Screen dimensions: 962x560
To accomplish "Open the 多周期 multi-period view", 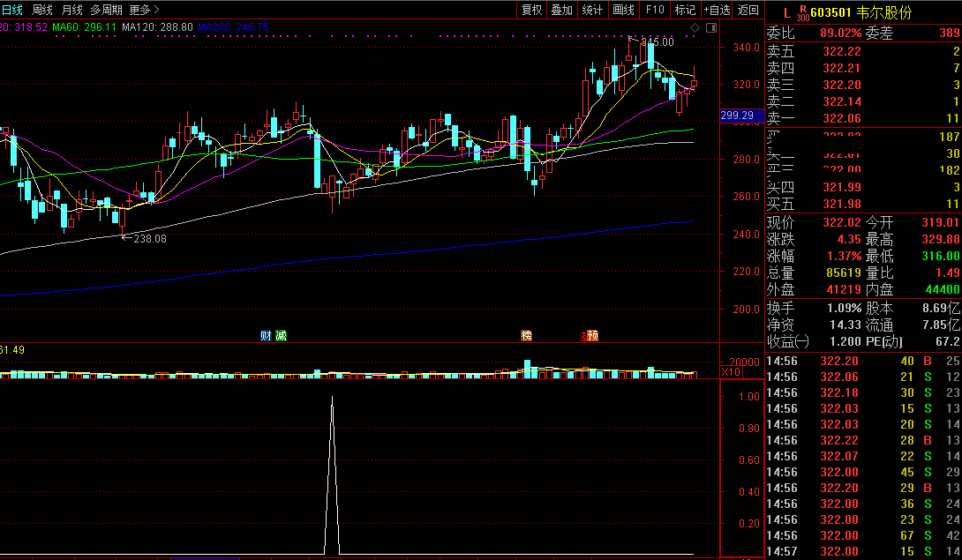I will [106, 10].
